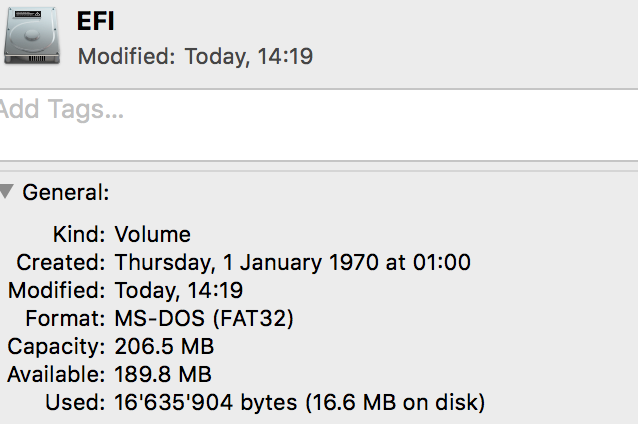Click the Used label
The image size is (638, 424).
(75, 403)
